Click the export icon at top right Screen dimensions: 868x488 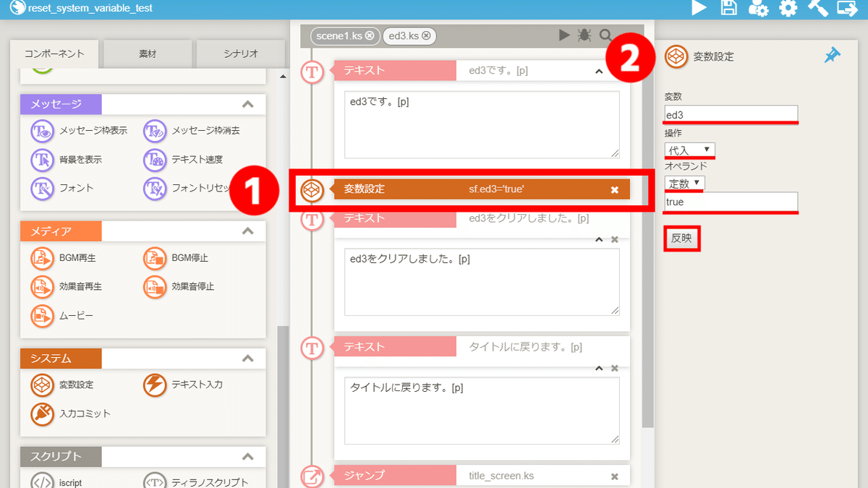tap(847, 8)
